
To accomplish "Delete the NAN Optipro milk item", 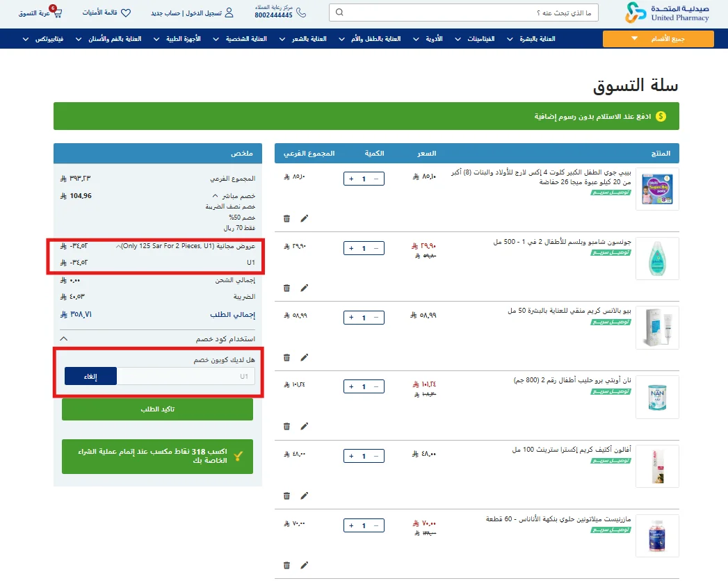I will tap(286, 427).
